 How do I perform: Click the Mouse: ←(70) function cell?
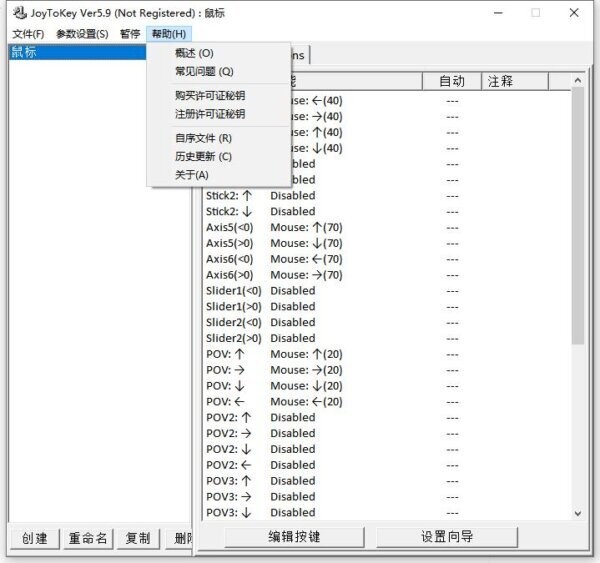point(306,259)
